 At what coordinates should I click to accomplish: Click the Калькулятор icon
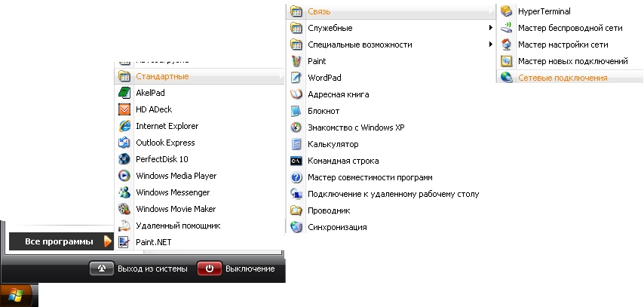(296, 144)
